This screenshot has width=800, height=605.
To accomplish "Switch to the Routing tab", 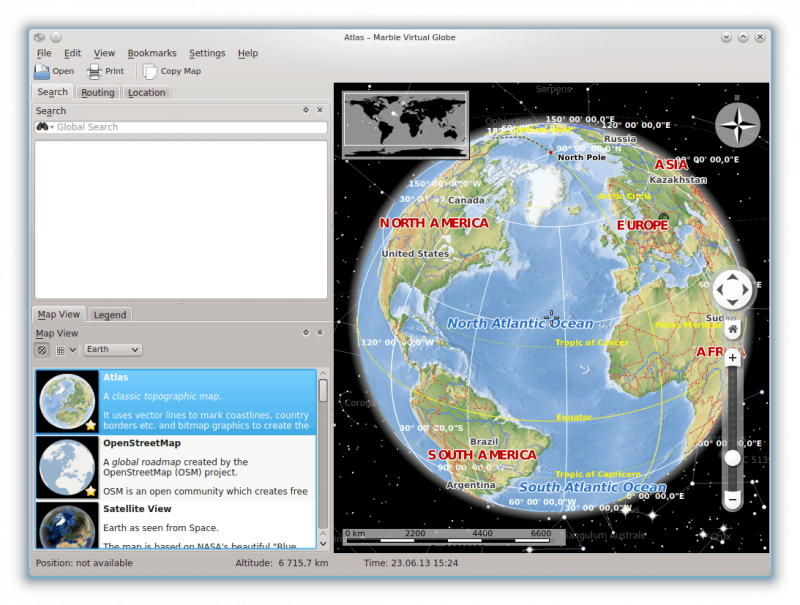I will [x=98, y=92].
